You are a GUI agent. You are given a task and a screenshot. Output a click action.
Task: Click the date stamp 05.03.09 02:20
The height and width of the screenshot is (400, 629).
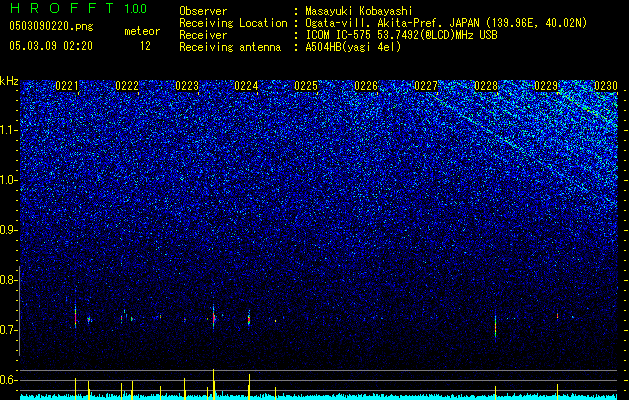click(51, 46)
